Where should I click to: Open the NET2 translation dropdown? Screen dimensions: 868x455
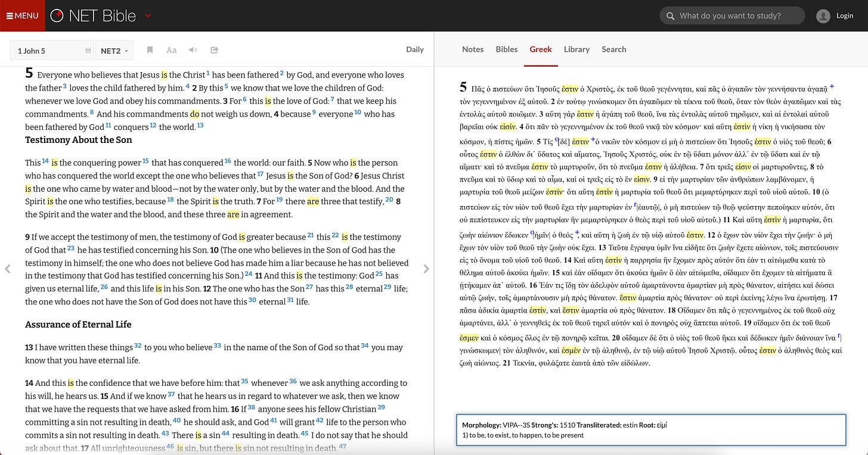click(x=114, y=51)
